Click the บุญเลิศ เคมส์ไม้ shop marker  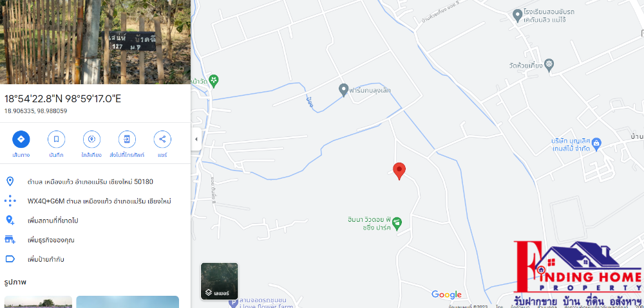click(597, 143)
